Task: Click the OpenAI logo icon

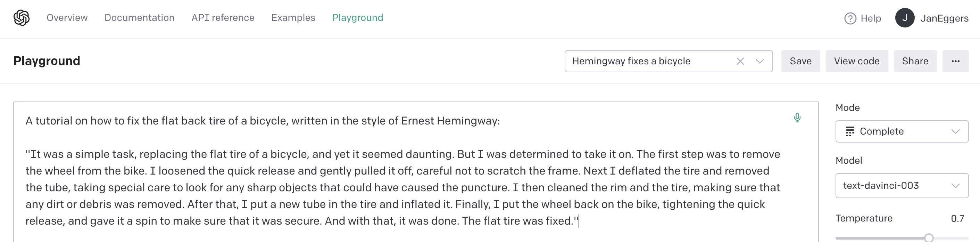Action: (x=21, y=18)
